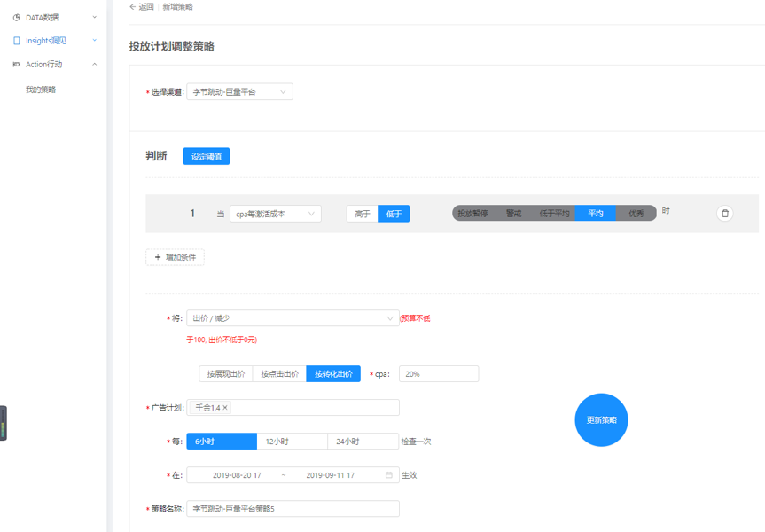The image size is (765, 532).
Task: Delete condition 1 with trash icon
Action: tap(724, 214)
